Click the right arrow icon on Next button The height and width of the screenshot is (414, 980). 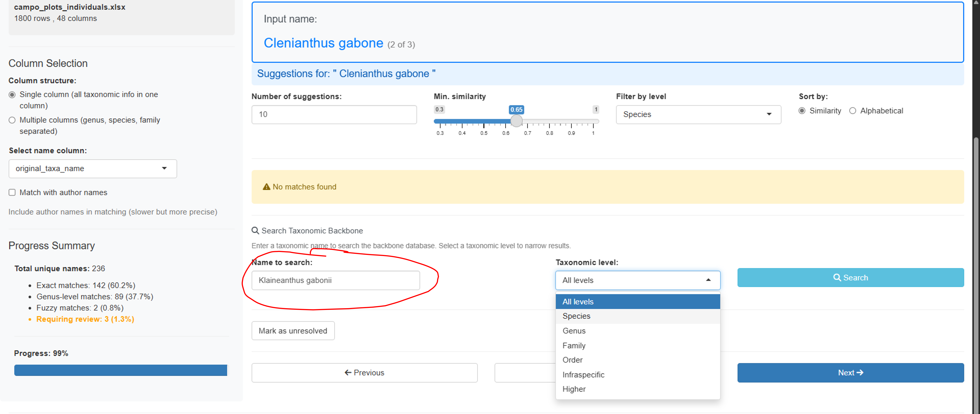tap(861, 373)
